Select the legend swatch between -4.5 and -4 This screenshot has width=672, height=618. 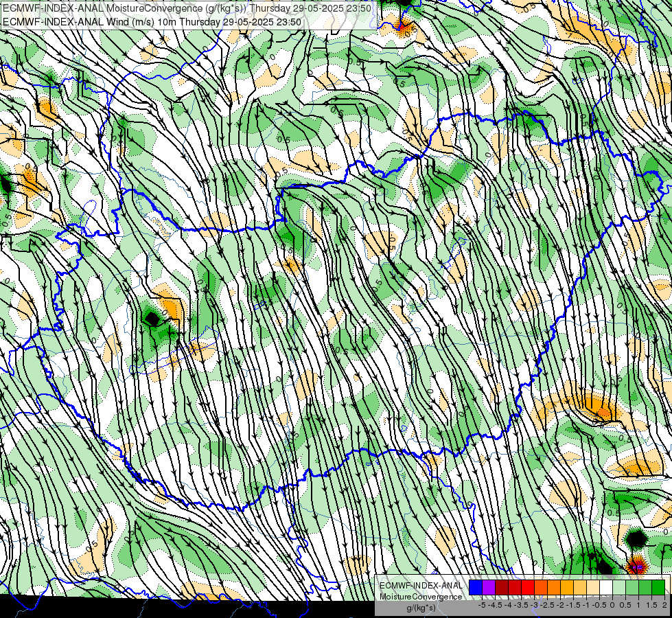click(502, 588)
